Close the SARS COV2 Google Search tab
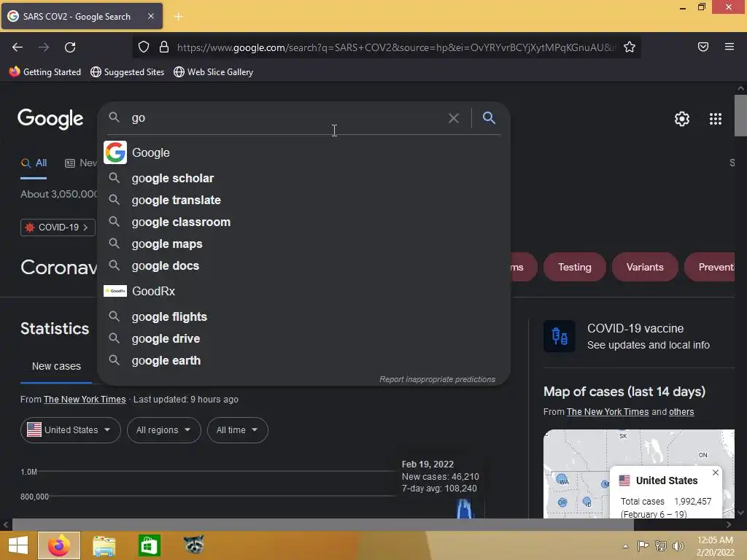Viewport: 747px width, 560px height. click(x=150, y=16)
